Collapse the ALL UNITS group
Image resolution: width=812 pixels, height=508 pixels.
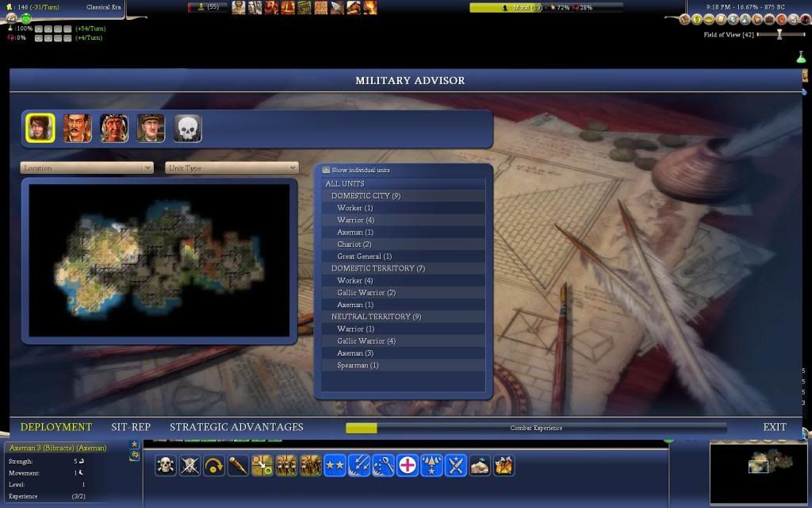[404, 183]
